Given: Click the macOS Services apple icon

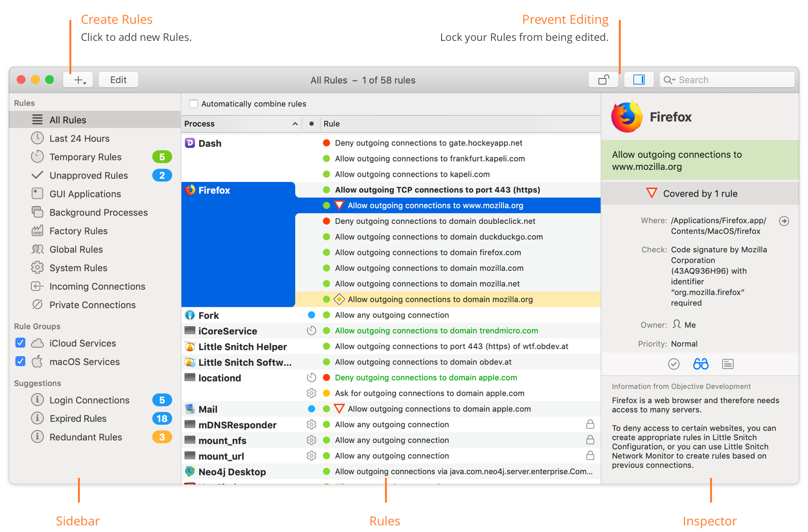Looking at the screenshot, I should (38, 361).
